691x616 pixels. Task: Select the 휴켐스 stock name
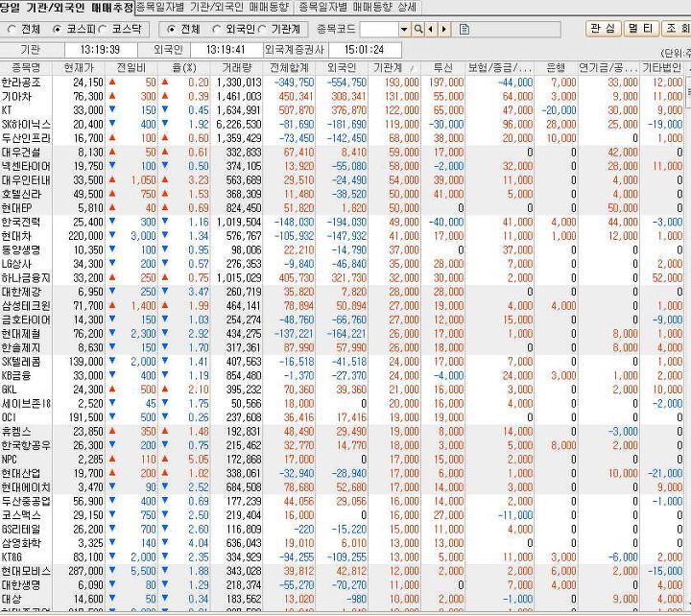click(16, 432)
